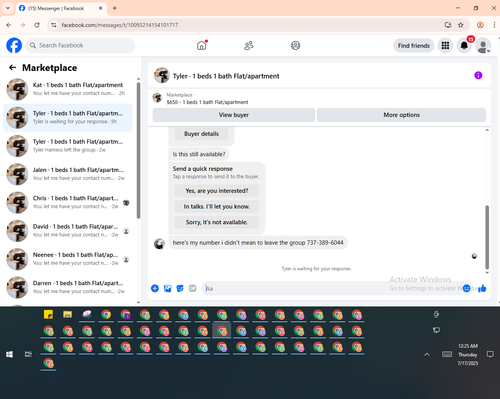Viewport: 500px width, 399px height.
Task: Send a thumbs up like
Action: pyautogui.click(x=482, y=288)
